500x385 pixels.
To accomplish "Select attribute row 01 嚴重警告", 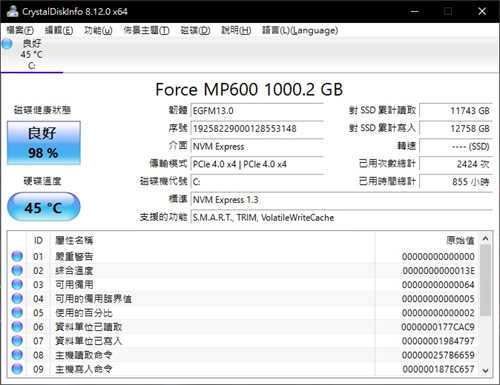I will tap(244, 256).
